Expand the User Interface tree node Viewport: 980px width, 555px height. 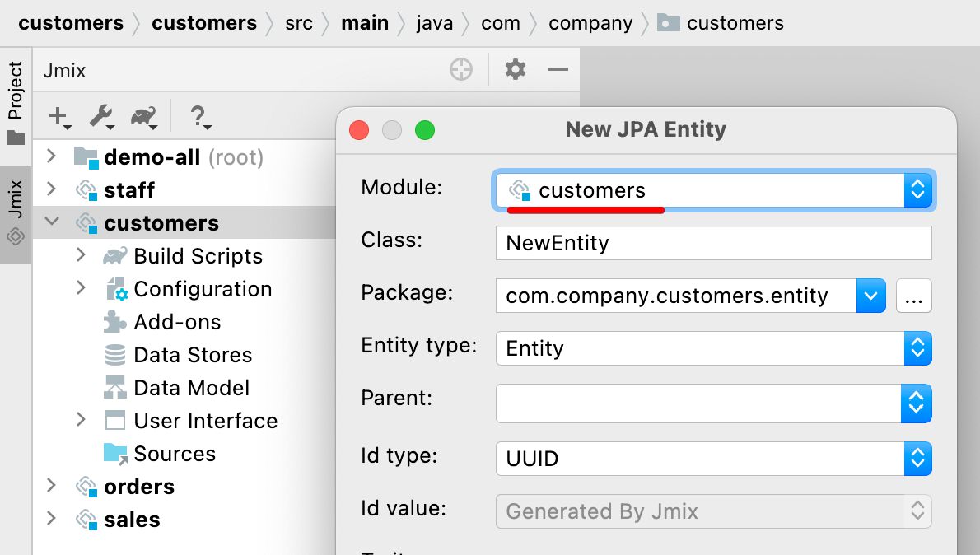tap(80, 421)
